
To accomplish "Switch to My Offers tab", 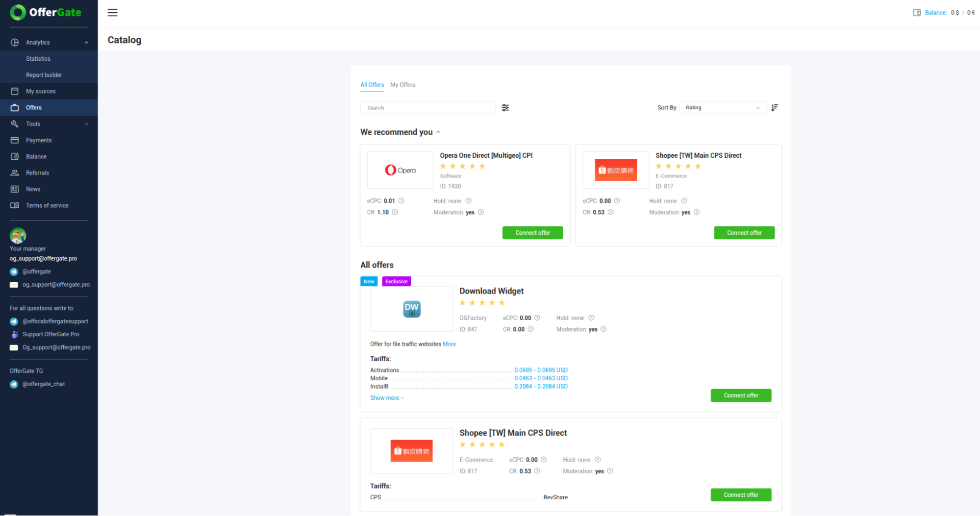I will (x=402, y=85).
